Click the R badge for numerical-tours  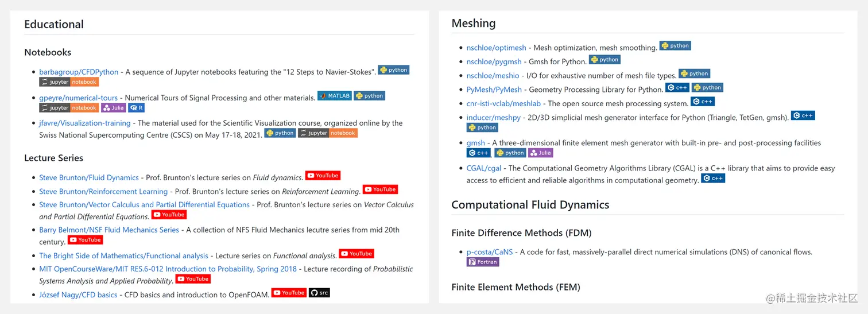coord(136,108)
